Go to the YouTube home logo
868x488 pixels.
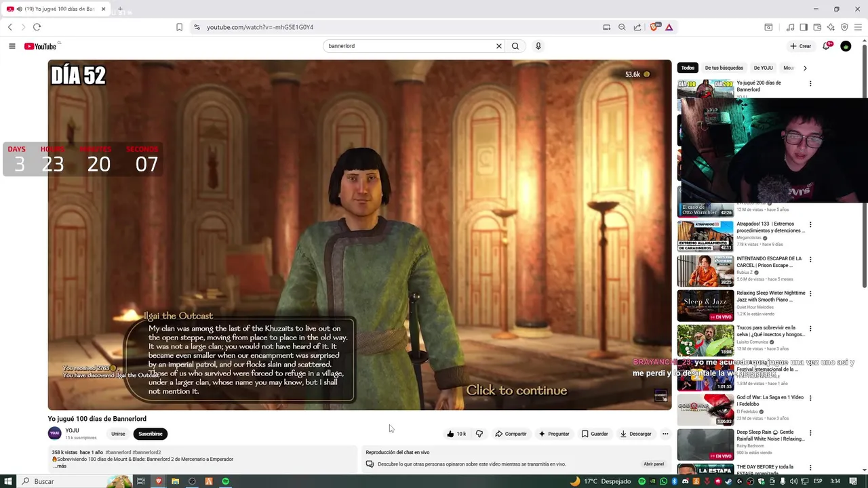(41, 46)
